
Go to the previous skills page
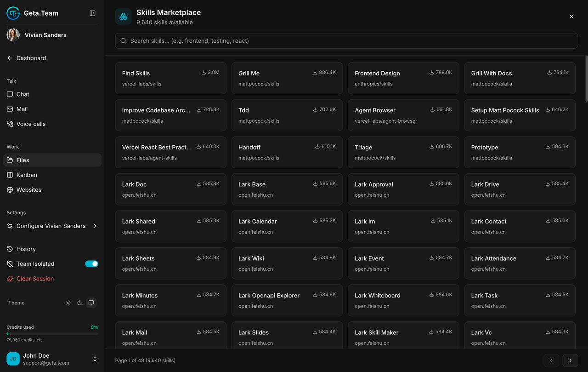(x=551, y=361)
